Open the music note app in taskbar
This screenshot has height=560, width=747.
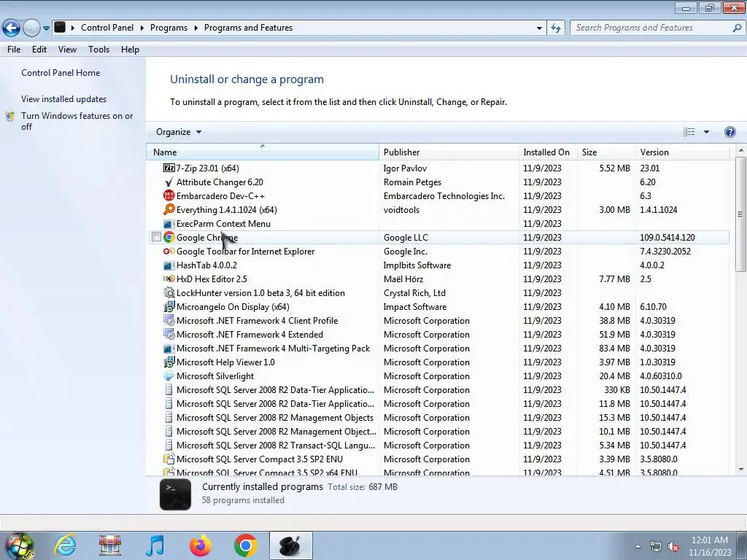point(155,545)
